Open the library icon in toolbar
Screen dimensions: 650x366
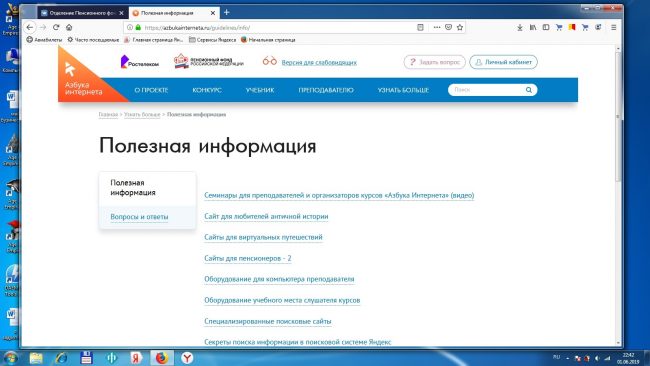click(x=533, y=27)
